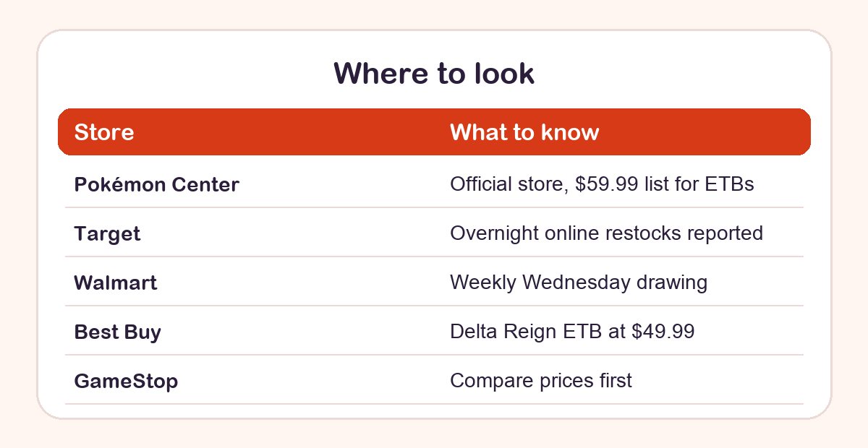The image size is (868, 448).
Task: Select "Delta Reign ETB at $49.99" cell
Action: coord(572,332)
